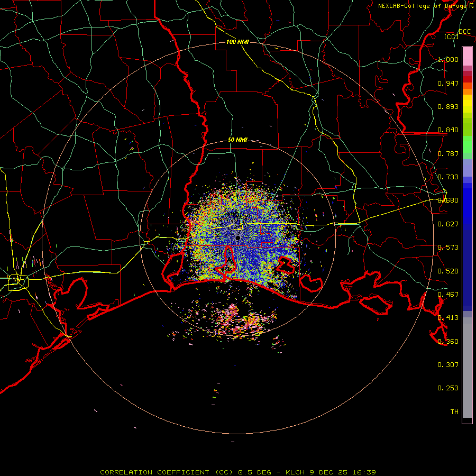
Task: Click the 0.680 color scale value
Action: tap(448, 200)
